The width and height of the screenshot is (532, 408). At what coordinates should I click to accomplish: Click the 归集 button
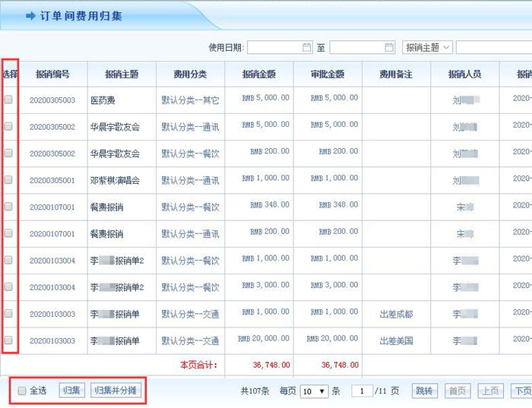coord(72,391)
